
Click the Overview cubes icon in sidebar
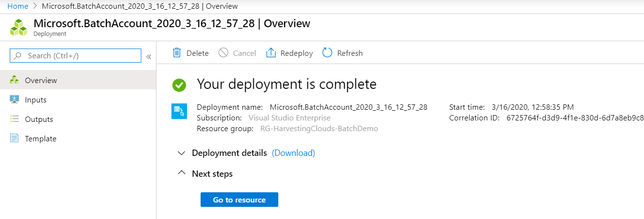click(x=15, y=80)
